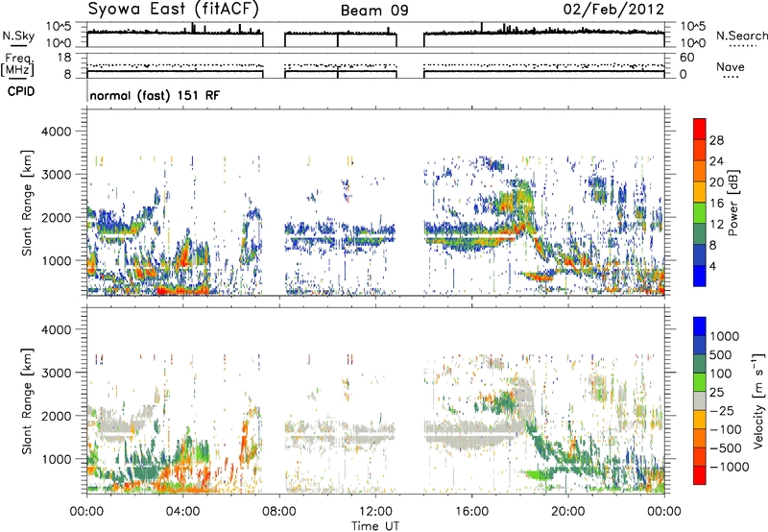Click the title 'Syowa East (fitACF)'

coord(174,9)
